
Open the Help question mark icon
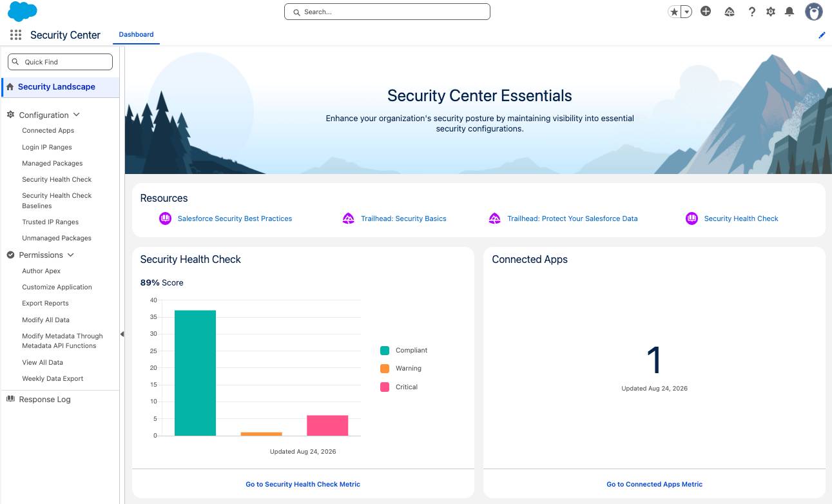(751, 12)
